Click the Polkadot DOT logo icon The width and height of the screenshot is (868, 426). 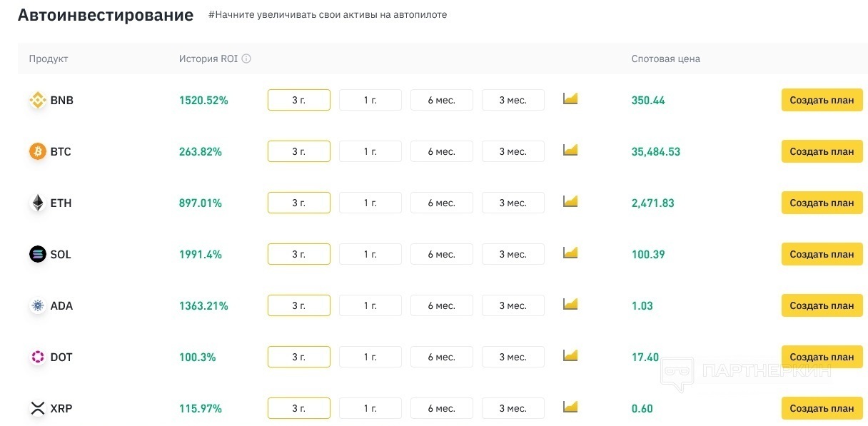(37, 357)
